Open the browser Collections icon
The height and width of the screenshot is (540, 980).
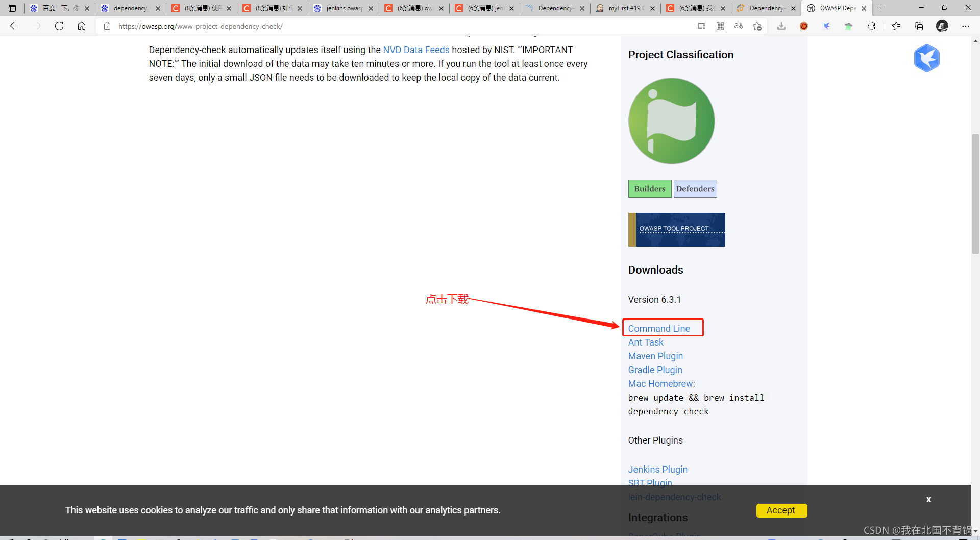[918, 26]
